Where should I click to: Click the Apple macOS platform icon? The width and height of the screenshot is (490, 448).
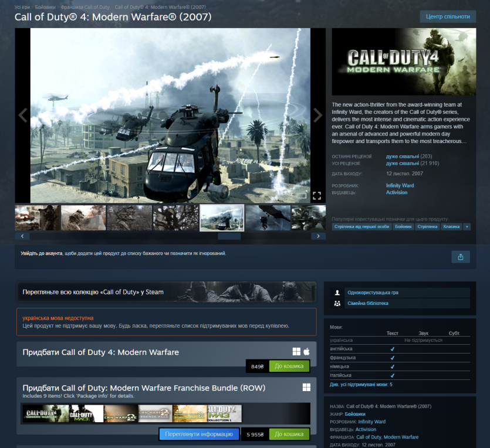click(x=306, y=351)
